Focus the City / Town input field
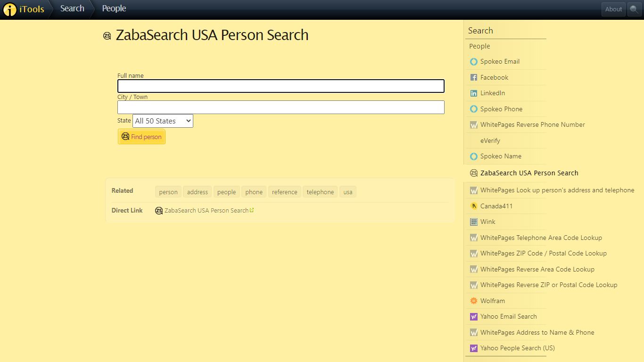Image resolution: width=644 pixels, height=362 pixels. [281, 107]
